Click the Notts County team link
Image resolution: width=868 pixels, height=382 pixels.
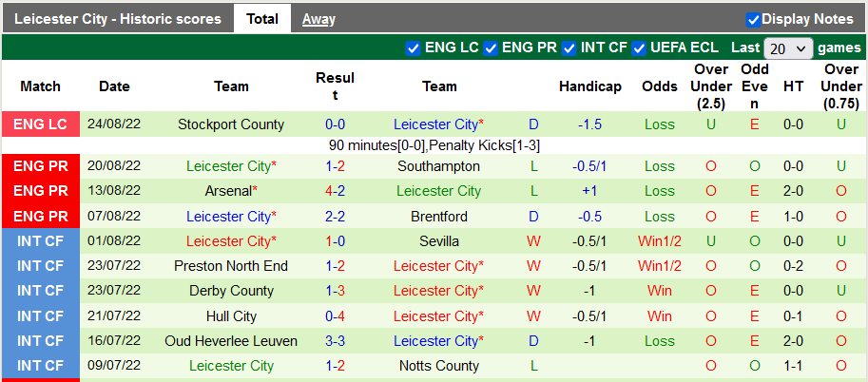(439, 366)
